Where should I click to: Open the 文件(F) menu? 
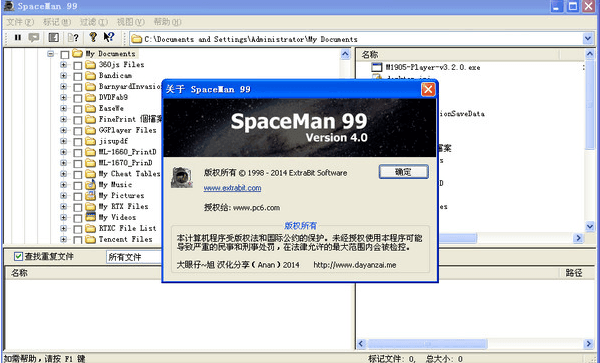point(20,22)
